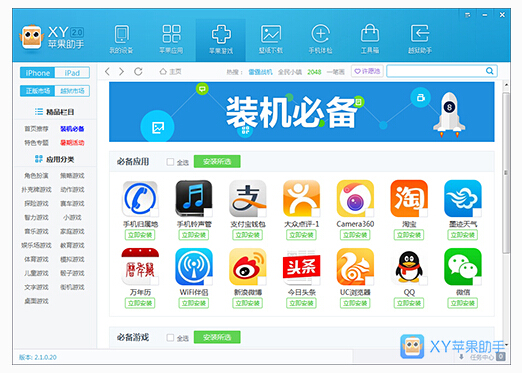Screen dimensions: 522x373
Task: Search hot keyword 全民小镇
Action: point(290,72)
